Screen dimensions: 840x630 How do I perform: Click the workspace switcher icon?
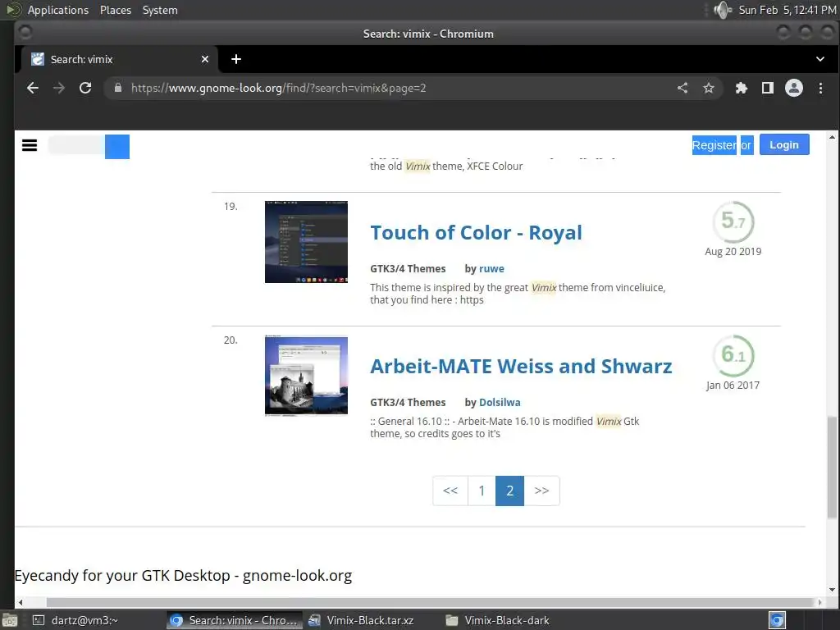pos(777,620)
